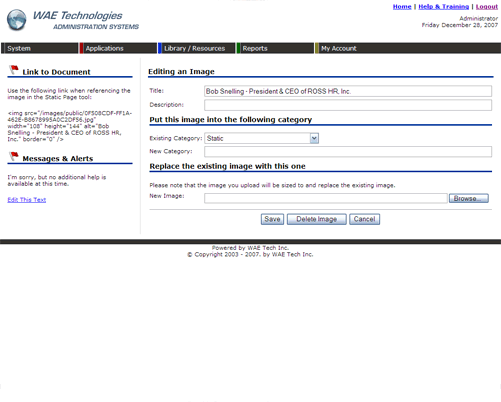
Task: Click into the New Category field
Action: 348,152
